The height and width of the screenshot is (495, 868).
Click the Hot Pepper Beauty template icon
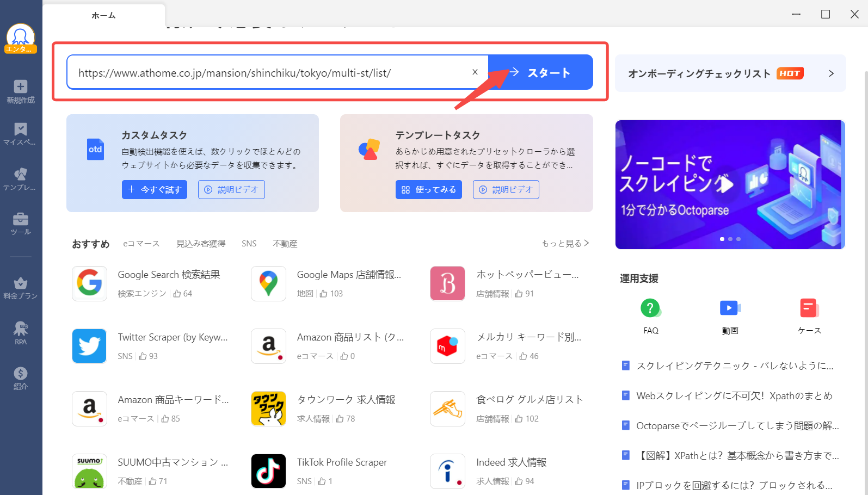[x=447, y=283]
